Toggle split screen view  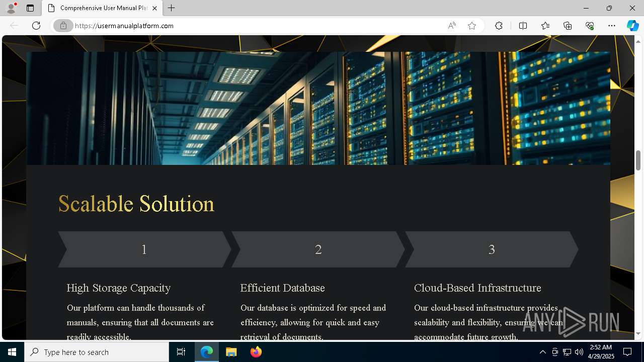pyautogui.click(x=523, y=26)
